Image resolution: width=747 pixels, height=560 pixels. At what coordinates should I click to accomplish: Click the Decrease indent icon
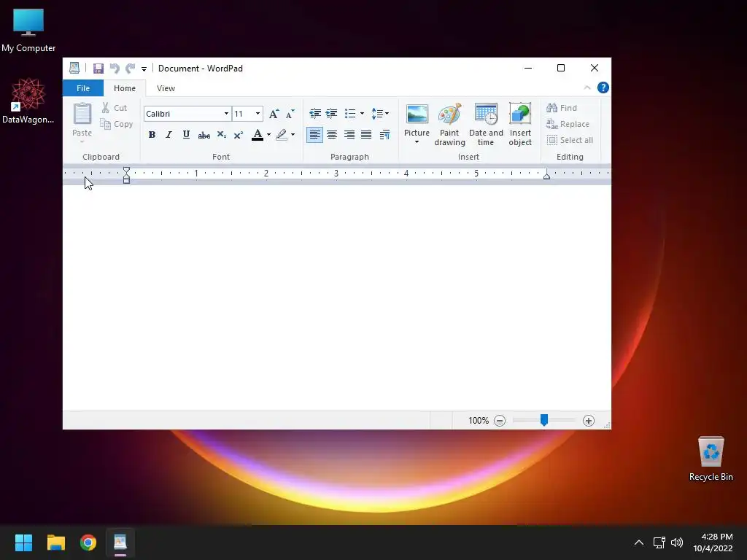[x=315, y=113]
